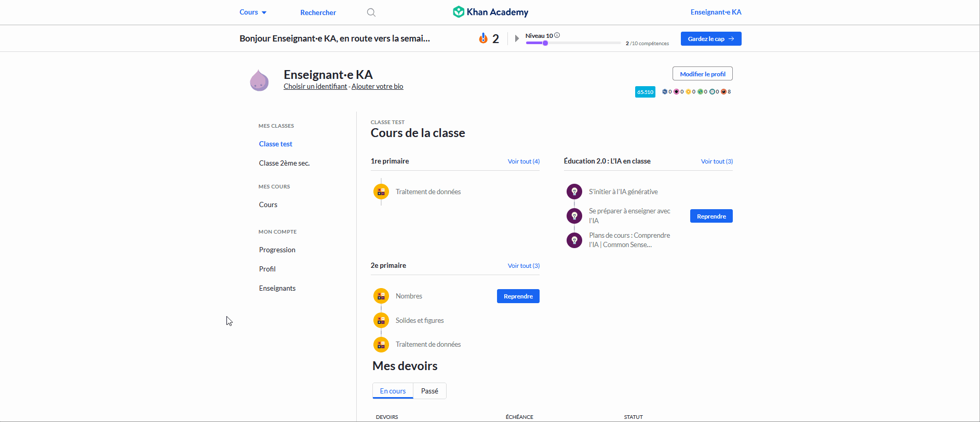Click Reprendre next to Se préparer à enseigner
This screenshot has width=980, height=422.
(711, 216)
